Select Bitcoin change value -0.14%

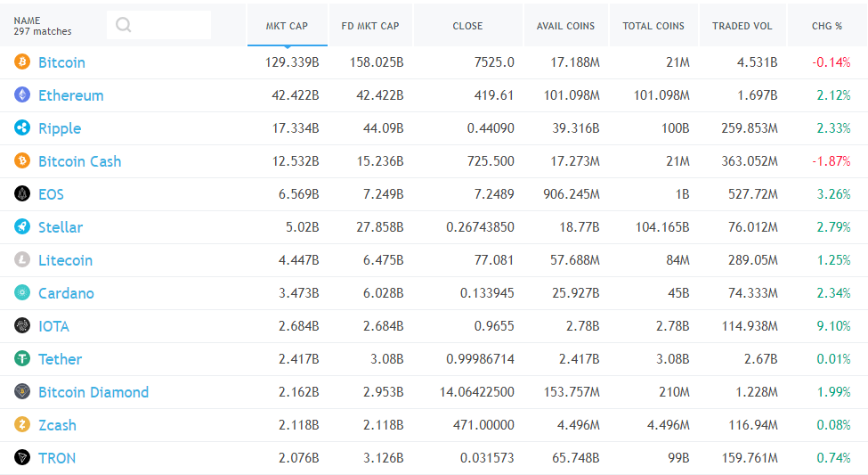(x=831, y=62)
